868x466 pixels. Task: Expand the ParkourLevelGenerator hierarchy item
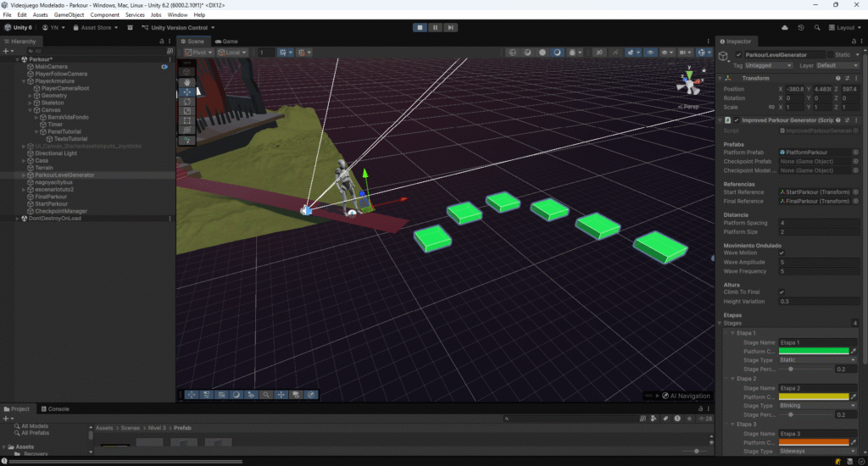(25, 175)
